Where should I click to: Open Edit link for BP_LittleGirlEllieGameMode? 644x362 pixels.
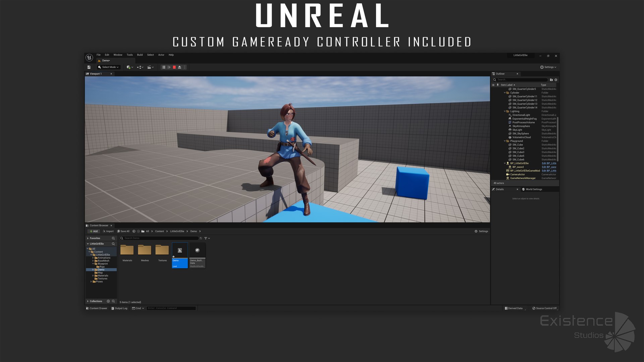[x=549, y=171]
